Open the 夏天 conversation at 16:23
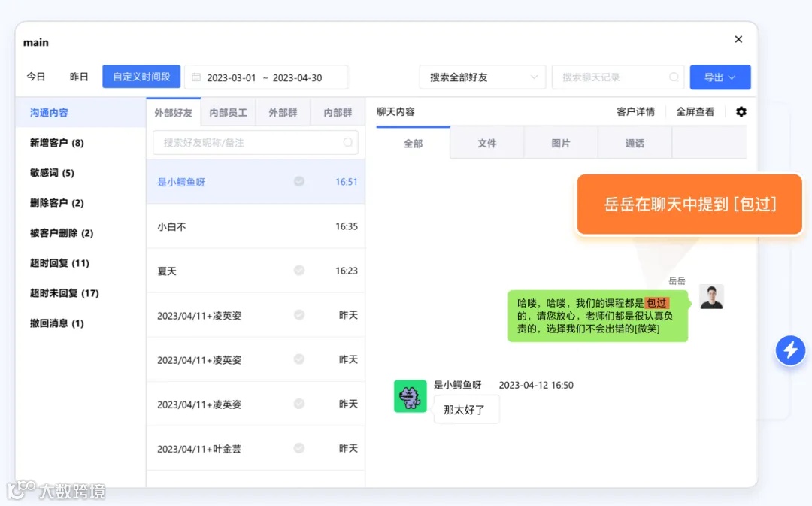Viewport: 812px width, 506px height. (x=256, y=271)
